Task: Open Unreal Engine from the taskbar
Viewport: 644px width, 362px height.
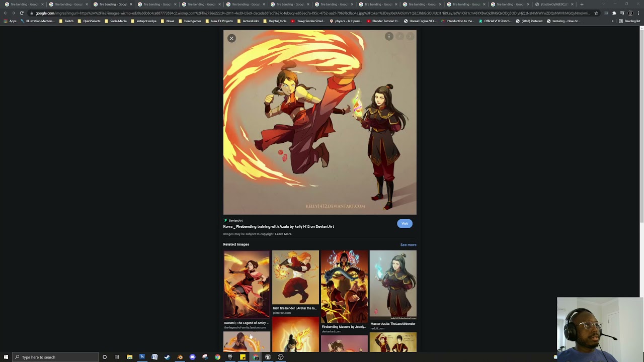Action: [x=268, y=357]
